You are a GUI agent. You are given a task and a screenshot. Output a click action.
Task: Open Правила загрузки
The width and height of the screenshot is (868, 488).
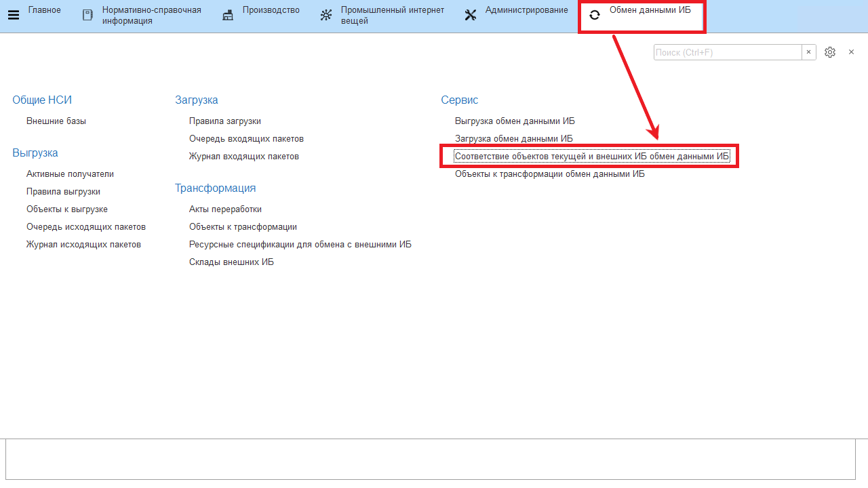(224, 121)
